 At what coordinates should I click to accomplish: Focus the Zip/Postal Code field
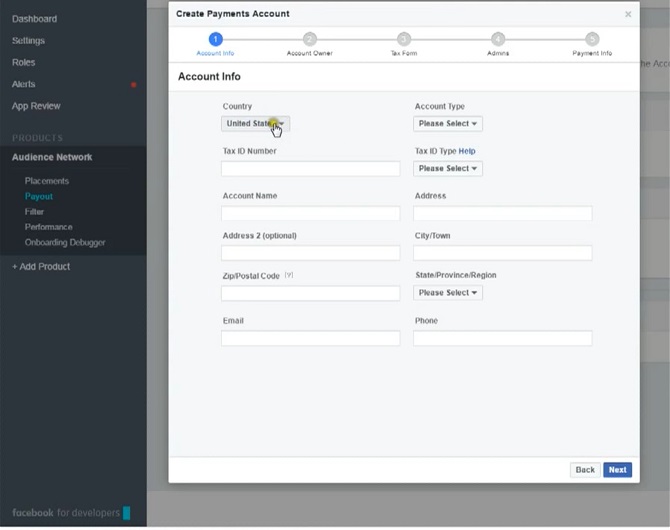point(311,293)
